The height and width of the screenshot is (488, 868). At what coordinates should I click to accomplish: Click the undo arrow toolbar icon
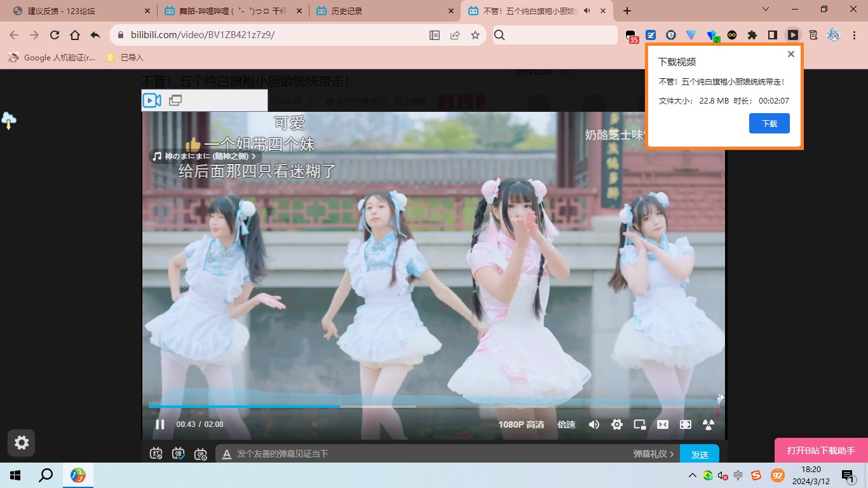tap(95, 36)
